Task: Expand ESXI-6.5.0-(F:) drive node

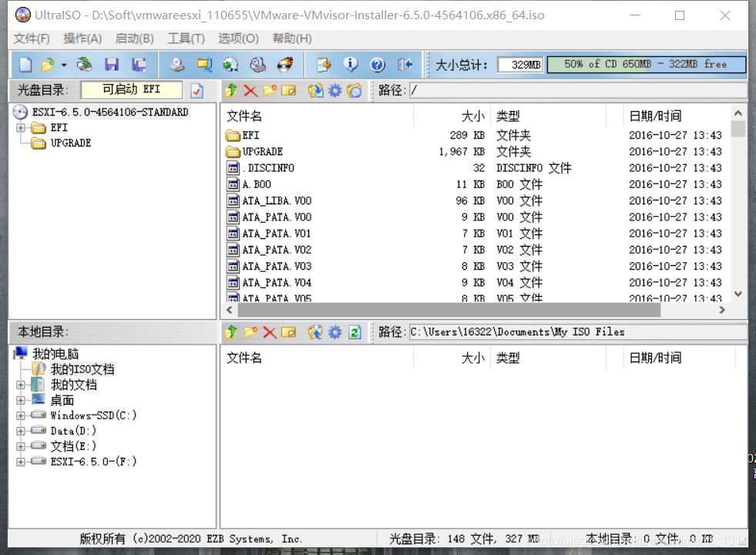Action: coord(21,462)
